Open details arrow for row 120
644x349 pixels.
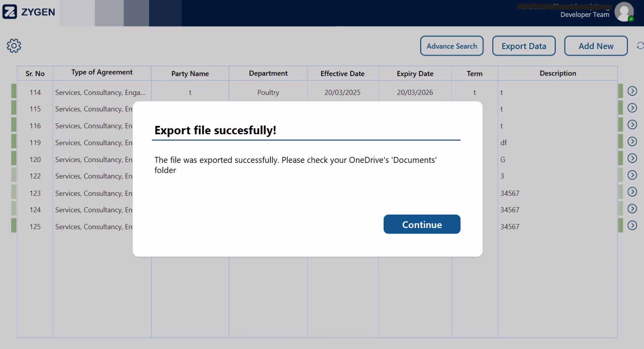coord(632,158)
